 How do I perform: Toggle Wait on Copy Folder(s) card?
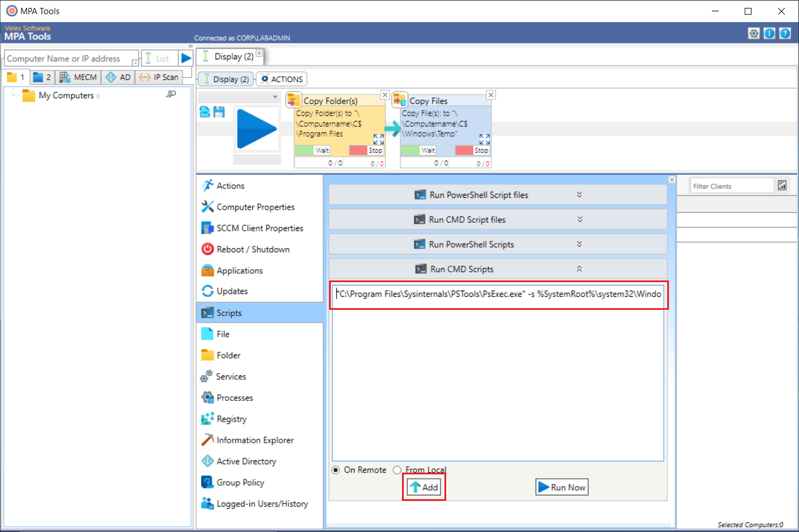313,150
